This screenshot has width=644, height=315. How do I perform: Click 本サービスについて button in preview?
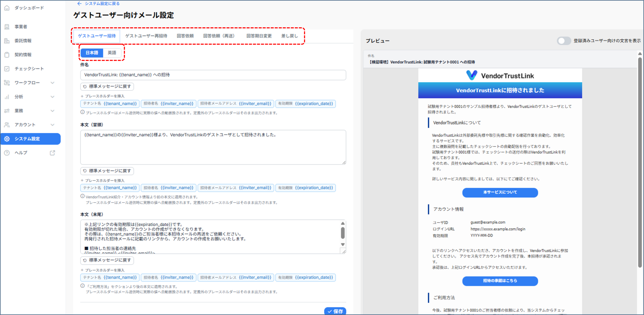[500, 192]
